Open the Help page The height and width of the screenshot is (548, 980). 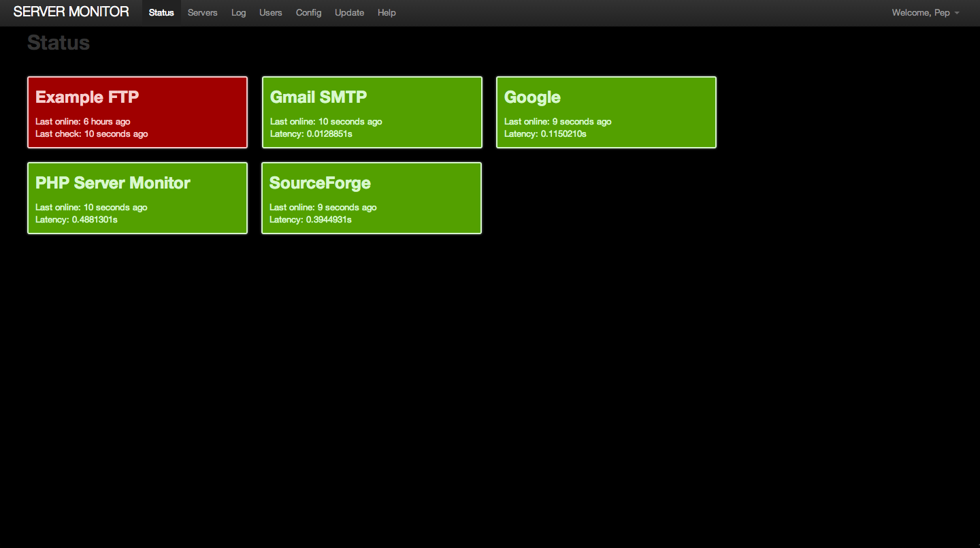click(x=386, y=12)
